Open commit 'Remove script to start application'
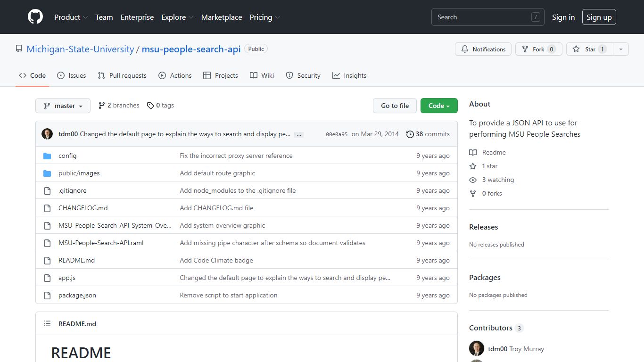 [229, 295]
